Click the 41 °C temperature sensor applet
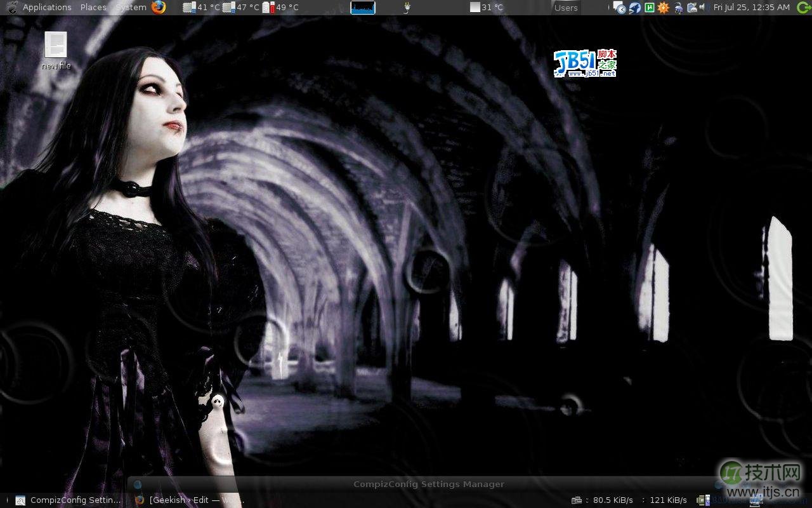This screenshot has height=508, width=812. click(201, 8)
